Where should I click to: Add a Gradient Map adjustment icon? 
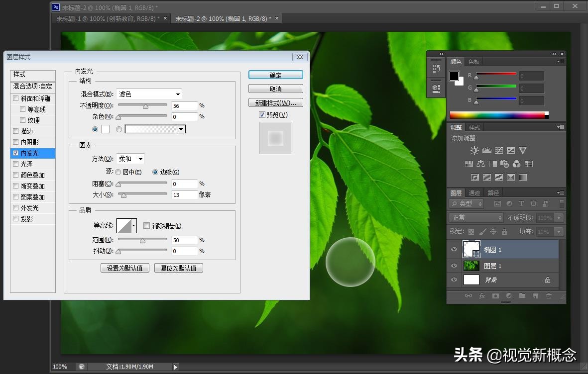click(523, 177)
